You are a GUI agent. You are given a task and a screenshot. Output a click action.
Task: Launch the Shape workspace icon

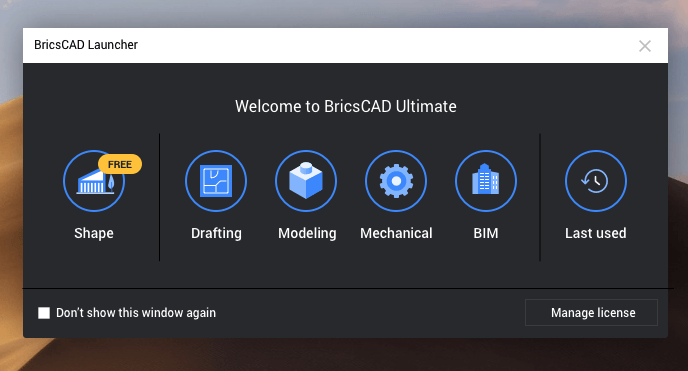point(94,181)
